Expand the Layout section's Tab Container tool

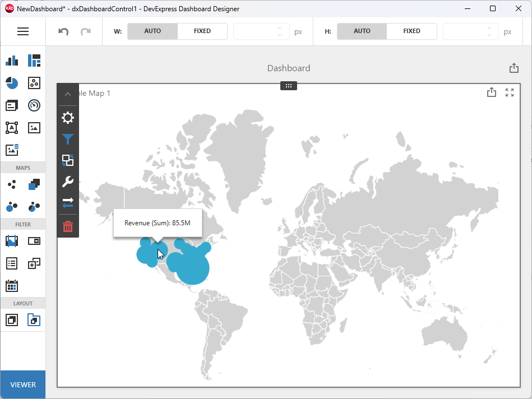pos(34,319)
